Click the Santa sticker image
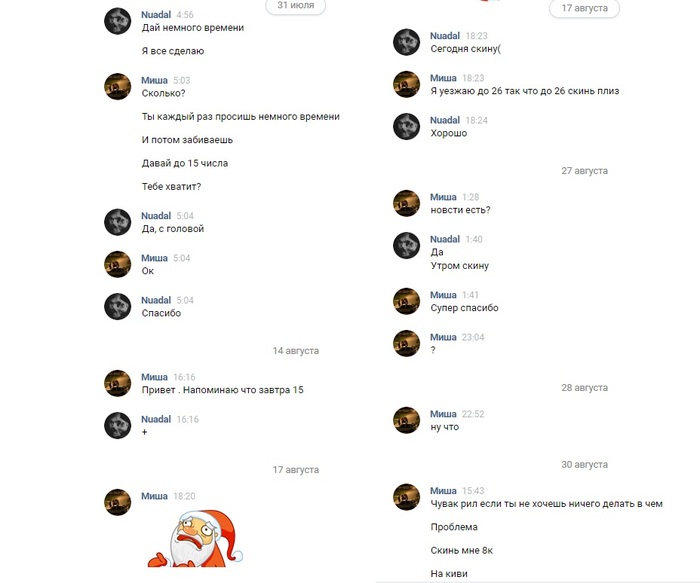The height and width of the screenshot is (583, 700). [195, 538]
